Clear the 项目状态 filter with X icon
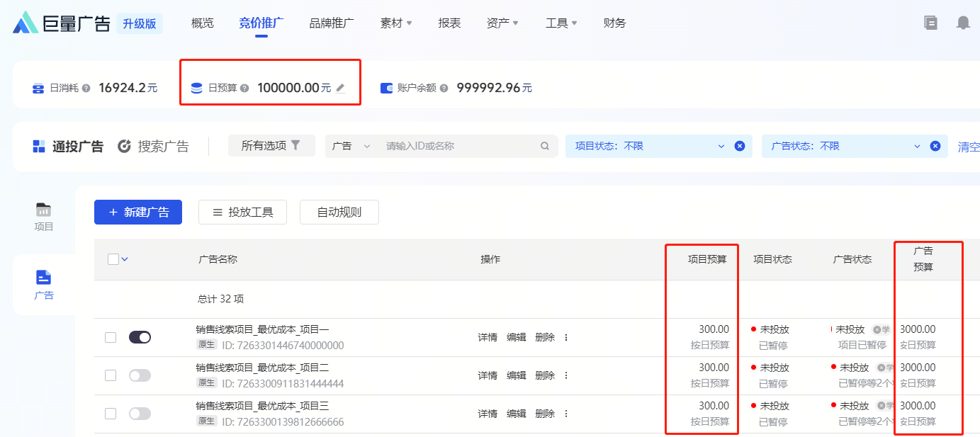The image size is (980, 437). tap(740, 146)
